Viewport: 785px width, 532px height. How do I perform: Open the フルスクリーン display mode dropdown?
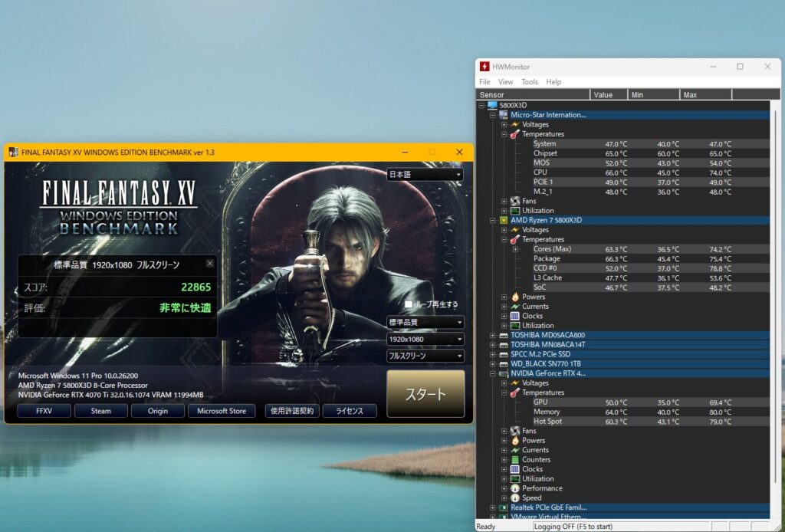pyautogui.click(x=425, y=356)
